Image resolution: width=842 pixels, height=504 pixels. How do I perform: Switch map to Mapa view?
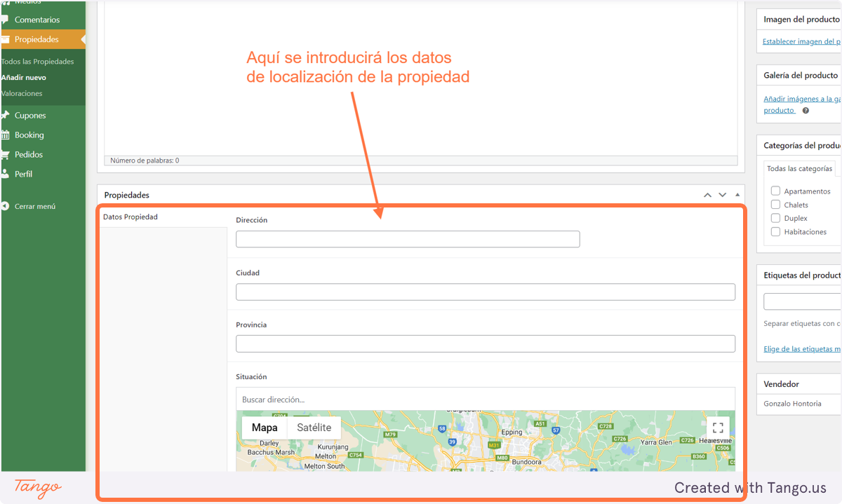[265, 428]
